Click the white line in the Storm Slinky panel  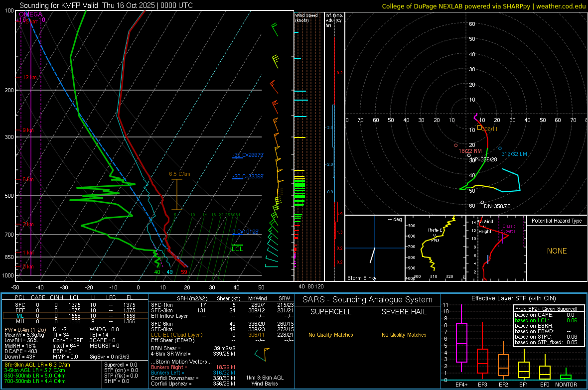[372, 255]
